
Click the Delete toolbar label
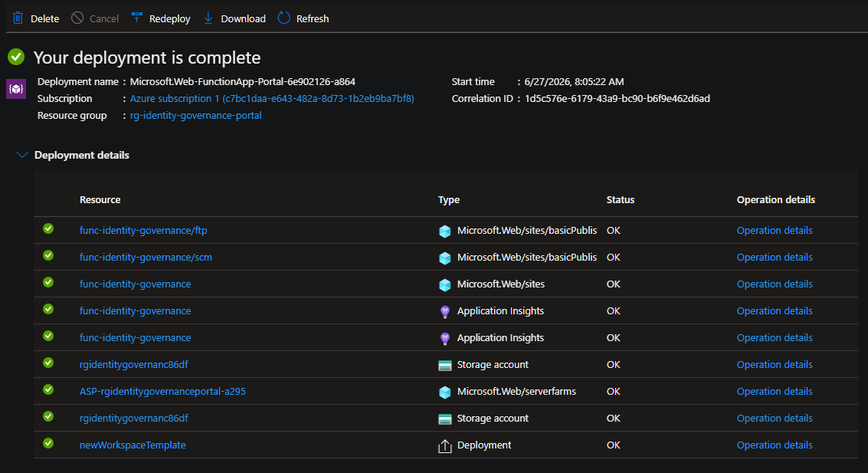click(x=45, y=19)
